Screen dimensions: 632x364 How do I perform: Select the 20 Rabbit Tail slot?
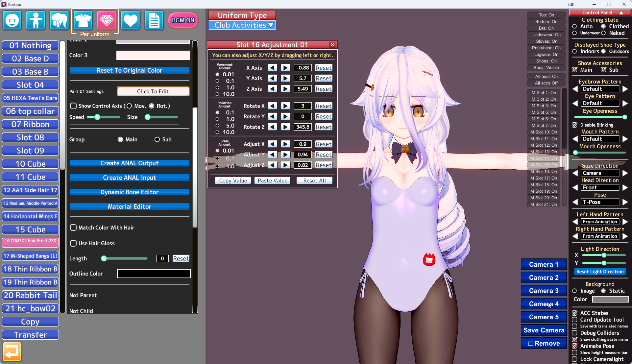31,295
